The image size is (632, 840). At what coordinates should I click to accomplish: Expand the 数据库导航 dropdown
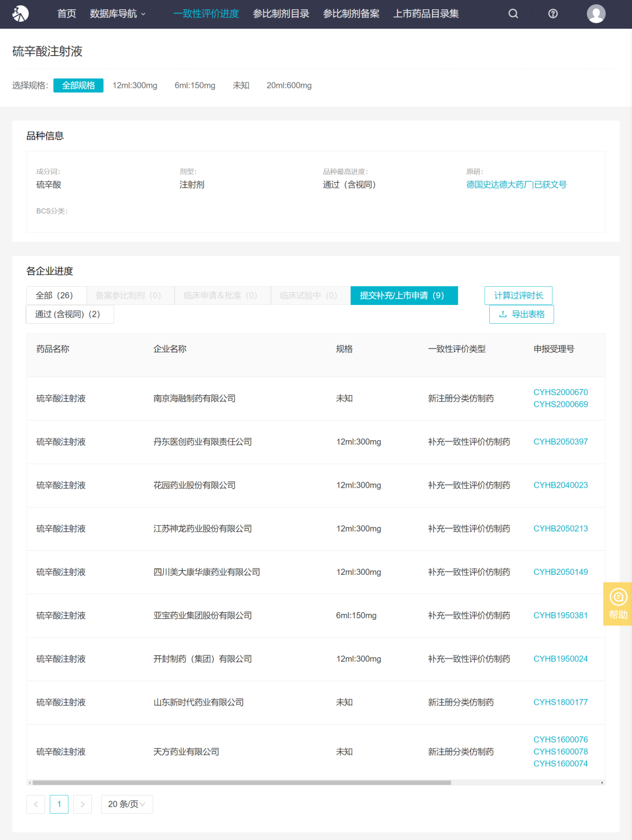[x=118, y=13]
